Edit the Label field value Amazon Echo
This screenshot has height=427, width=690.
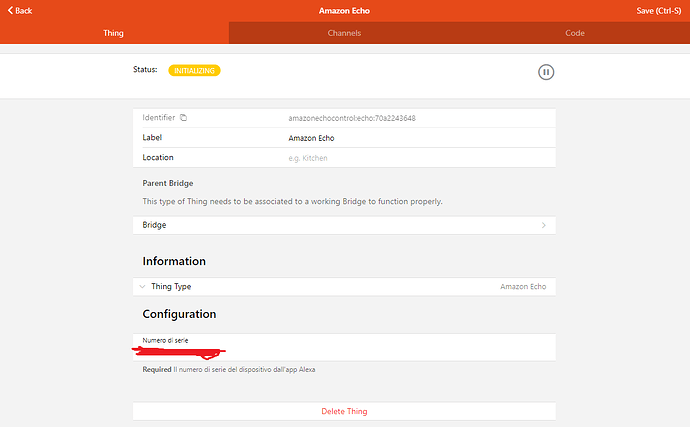pos(309,138)
